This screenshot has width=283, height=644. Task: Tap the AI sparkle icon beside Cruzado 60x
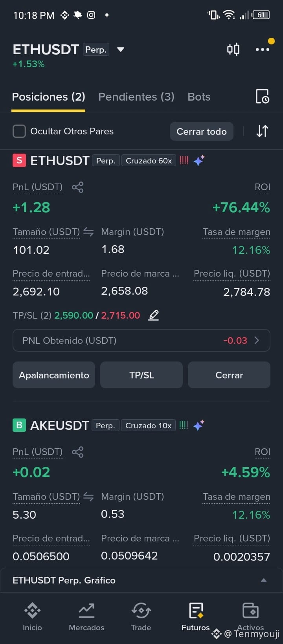pos(199,160)
